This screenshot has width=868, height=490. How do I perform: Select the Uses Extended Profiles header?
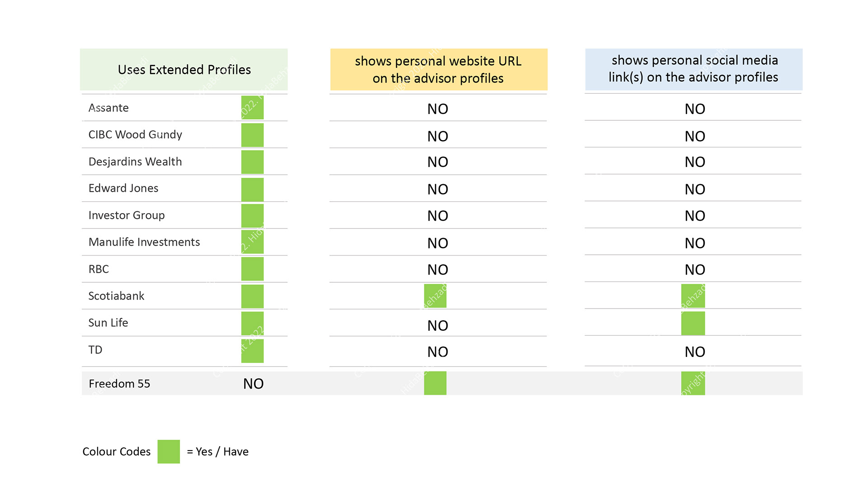184,70
